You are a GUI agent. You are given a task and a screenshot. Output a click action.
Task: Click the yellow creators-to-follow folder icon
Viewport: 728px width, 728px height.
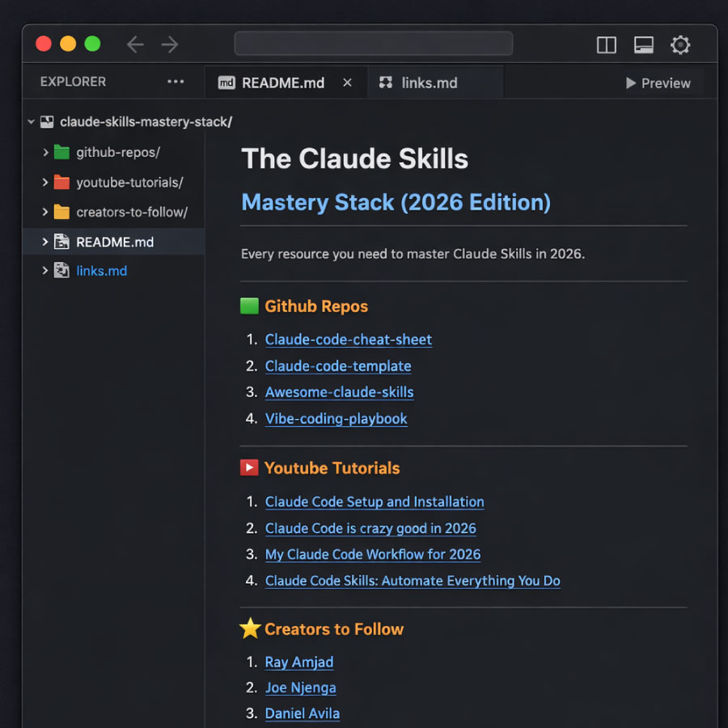coord(61,212)
